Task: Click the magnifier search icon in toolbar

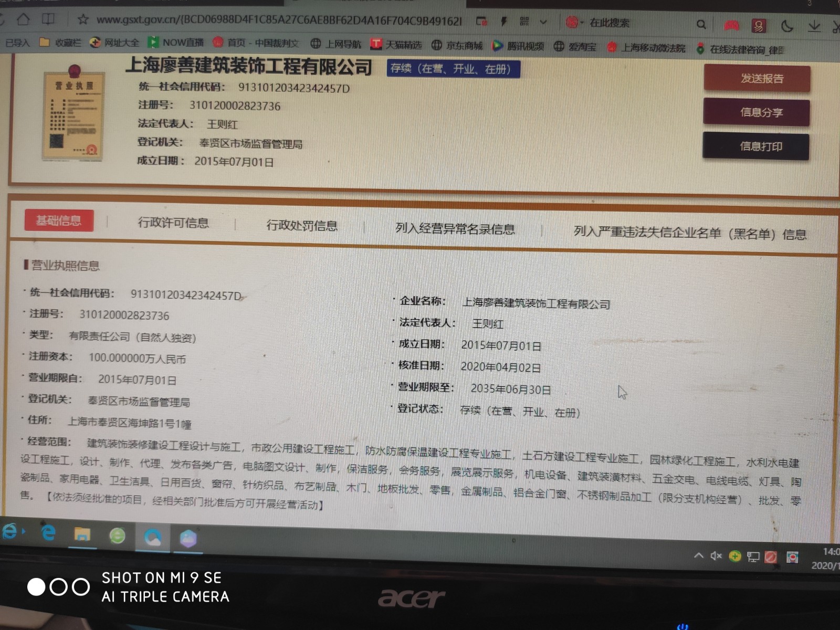Action: 701,24
